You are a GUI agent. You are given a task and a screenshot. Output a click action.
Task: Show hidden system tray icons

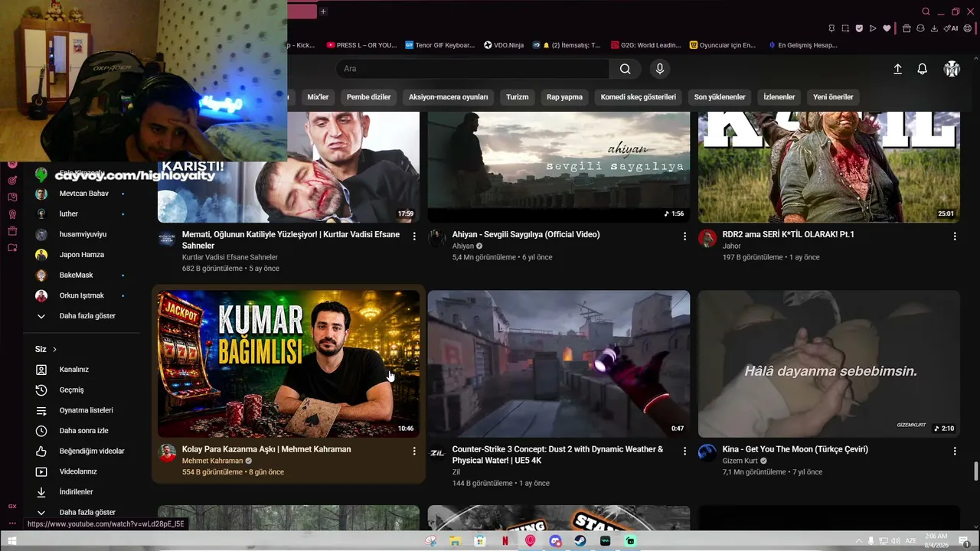pos(858,541)
